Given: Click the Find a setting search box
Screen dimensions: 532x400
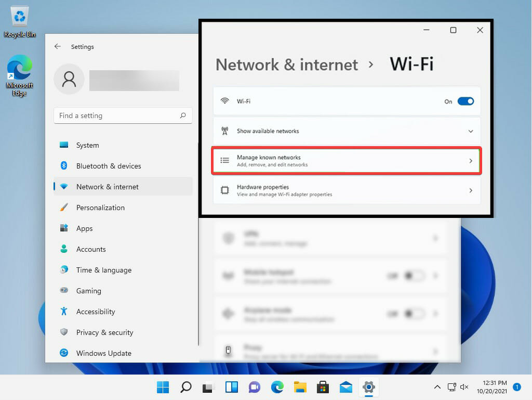Looking at the screenshot, I should tap(117, 115).
